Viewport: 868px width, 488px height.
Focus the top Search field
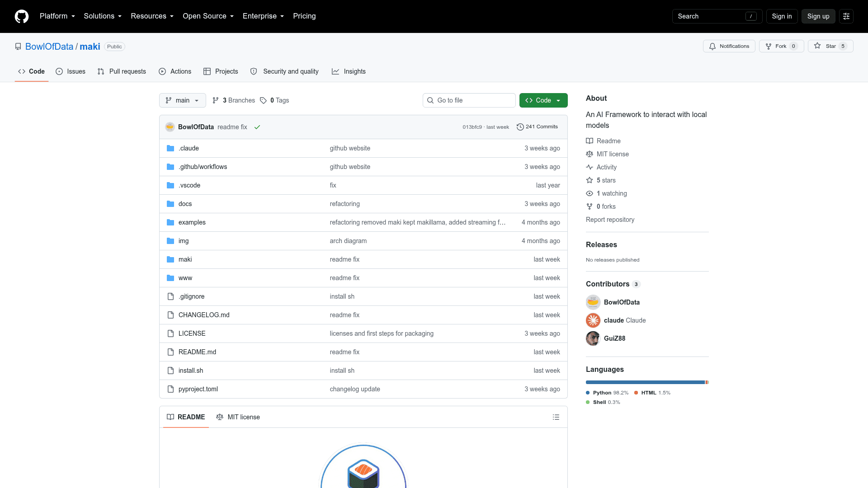717,16
